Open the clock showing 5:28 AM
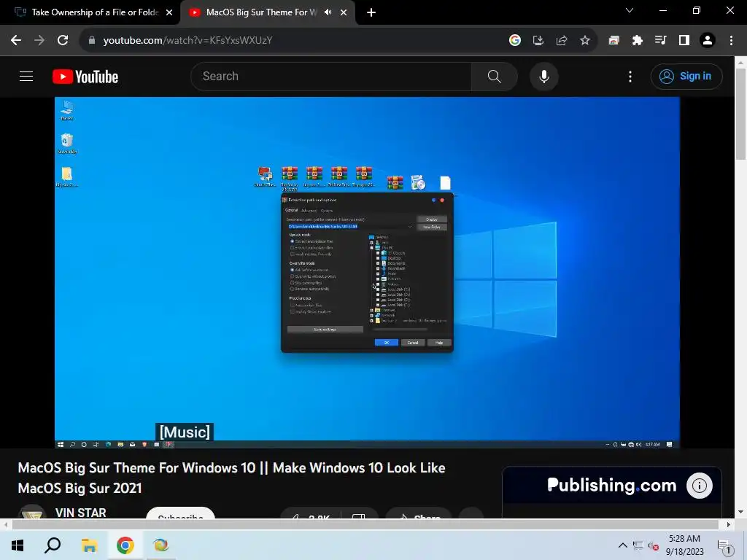The width and height of the screenshot is (747, 560). (684, 545)
